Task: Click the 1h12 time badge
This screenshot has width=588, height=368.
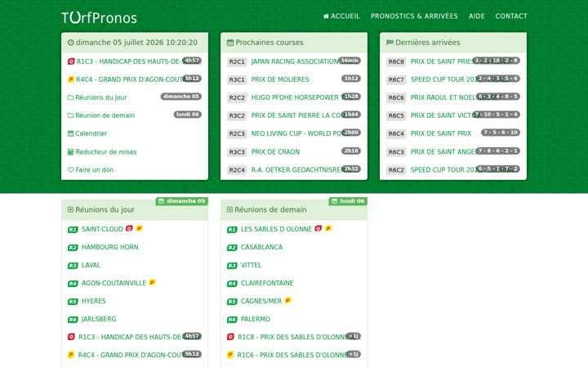Action: pyautogui.click(x=351, y=79)
